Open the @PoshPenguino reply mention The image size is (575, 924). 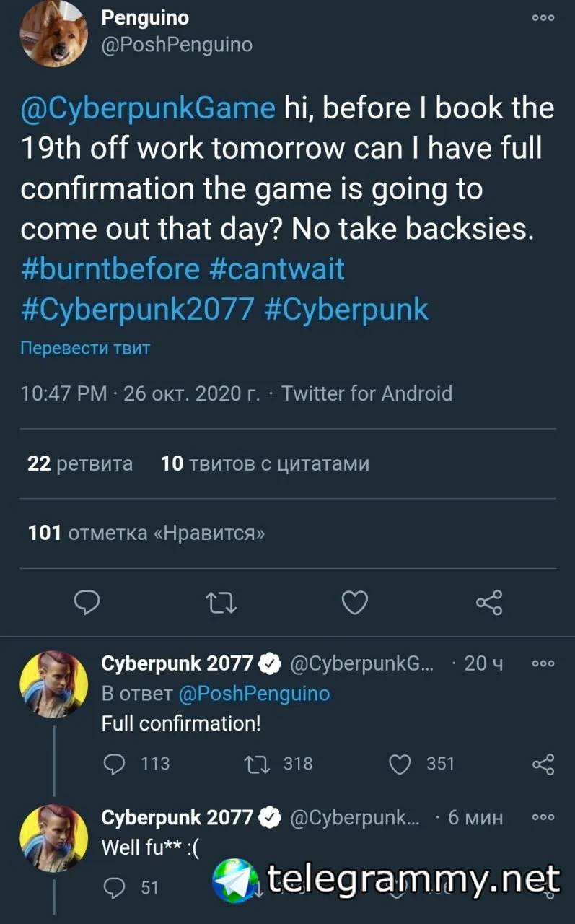tap(253, 694)
